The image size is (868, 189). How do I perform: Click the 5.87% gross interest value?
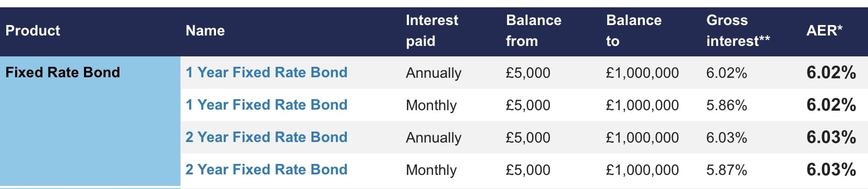pos(727,170)
